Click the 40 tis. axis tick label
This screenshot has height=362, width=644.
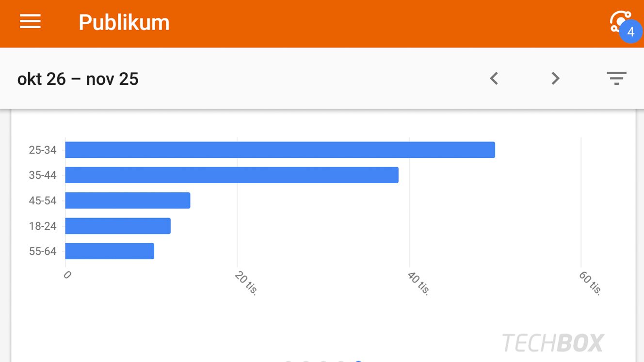pos(419,283)
